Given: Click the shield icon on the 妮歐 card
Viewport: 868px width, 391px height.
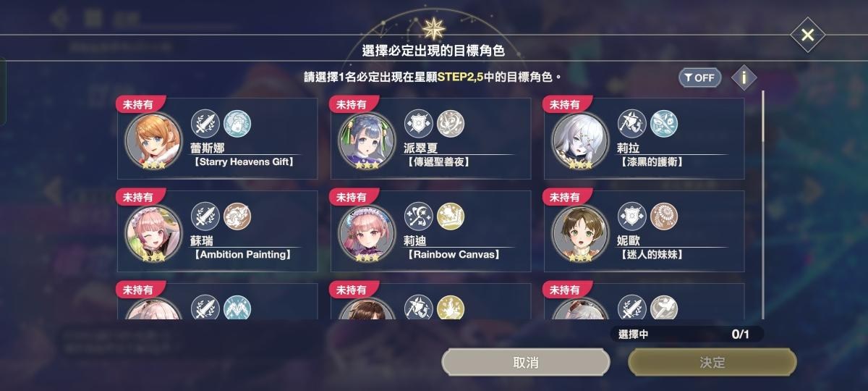Looking at the screenshot, I should coord(631,216).
